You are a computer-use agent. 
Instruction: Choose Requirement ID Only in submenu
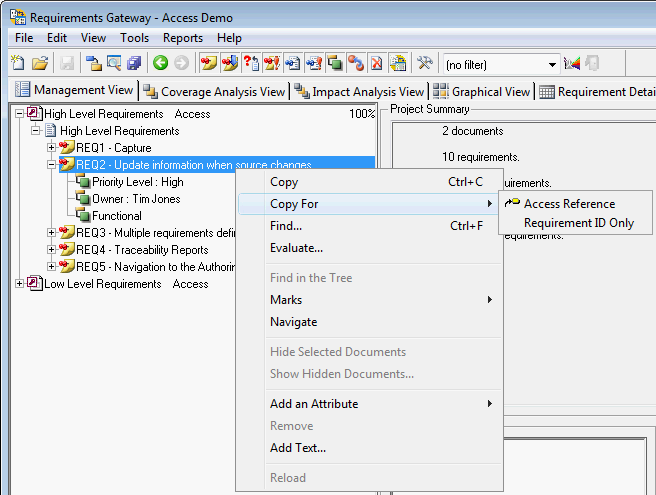(578, 223)
